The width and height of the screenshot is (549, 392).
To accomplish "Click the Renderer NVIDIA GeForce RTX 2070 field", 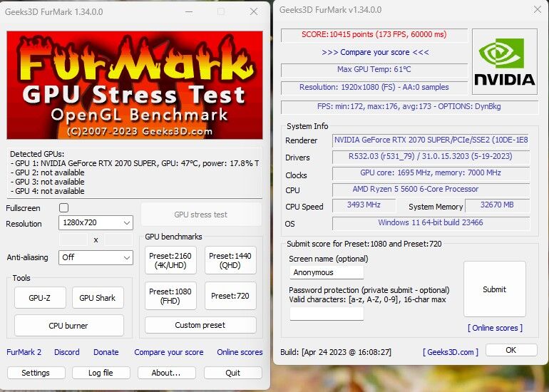I will coord(431,140).
